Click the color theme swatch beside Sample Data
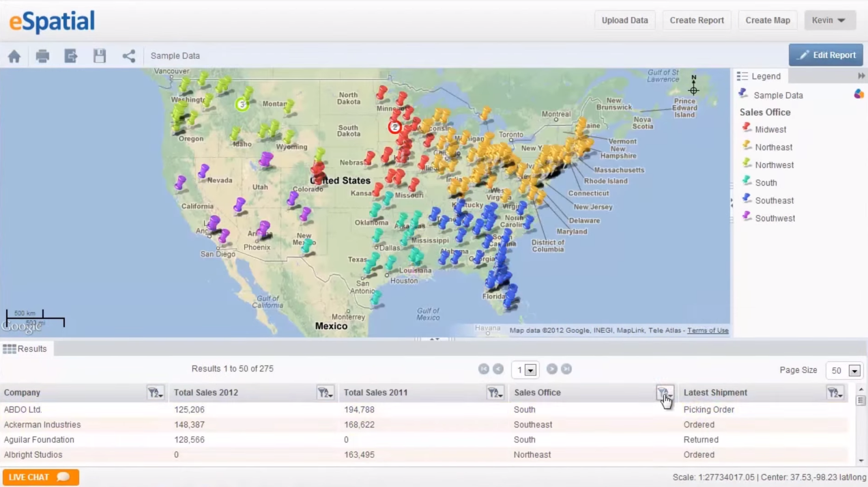 coord(858,95)
